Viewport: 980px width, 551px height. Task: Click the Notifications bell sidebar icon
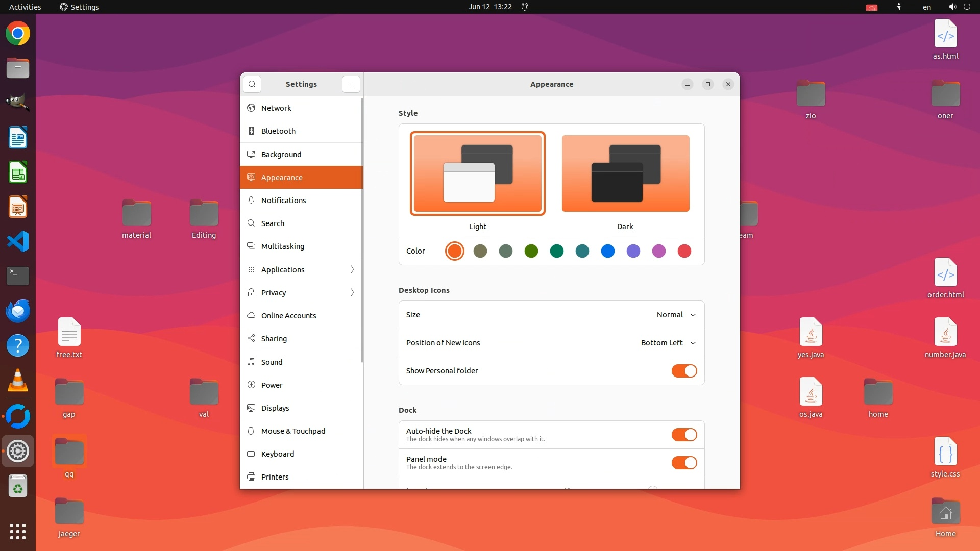pos(251,201)
